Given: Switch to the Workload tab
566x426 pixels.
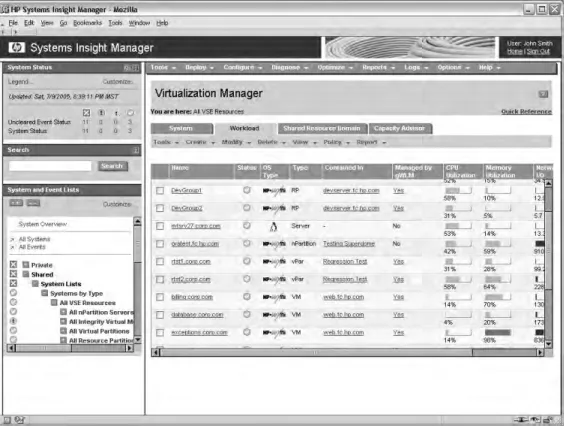Looking at the screenshot, I should pyautogui.click(x=244, y=129).
